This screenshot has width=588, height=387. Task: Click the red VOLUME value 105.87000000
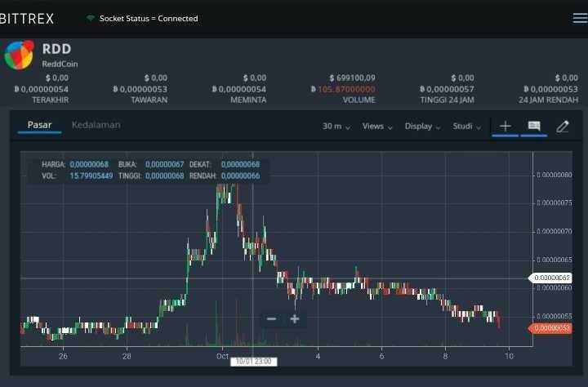(x=346, y=89)
